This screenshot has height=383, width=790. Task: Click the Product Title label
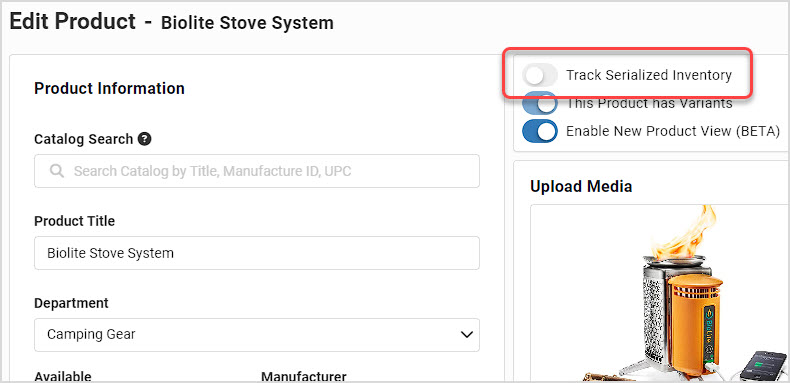coord(75,221)
